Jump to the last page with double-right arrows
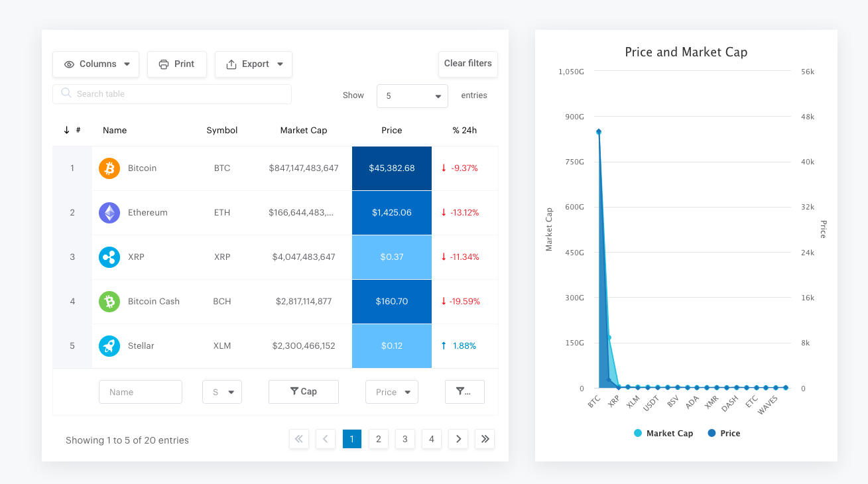The image size is (868, 484). point(485,439)
